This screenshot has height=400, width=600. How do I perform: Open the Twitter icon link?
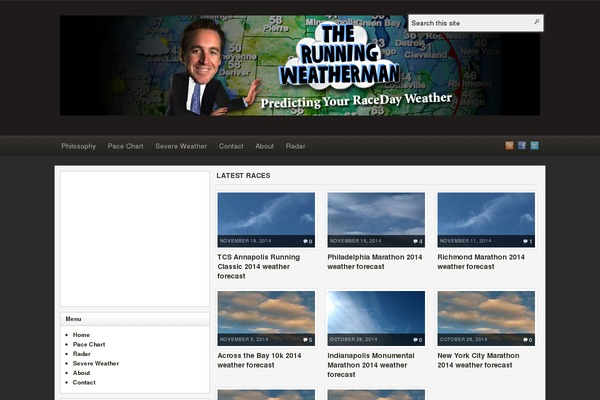pyautogui.click(x=535, y=145)
